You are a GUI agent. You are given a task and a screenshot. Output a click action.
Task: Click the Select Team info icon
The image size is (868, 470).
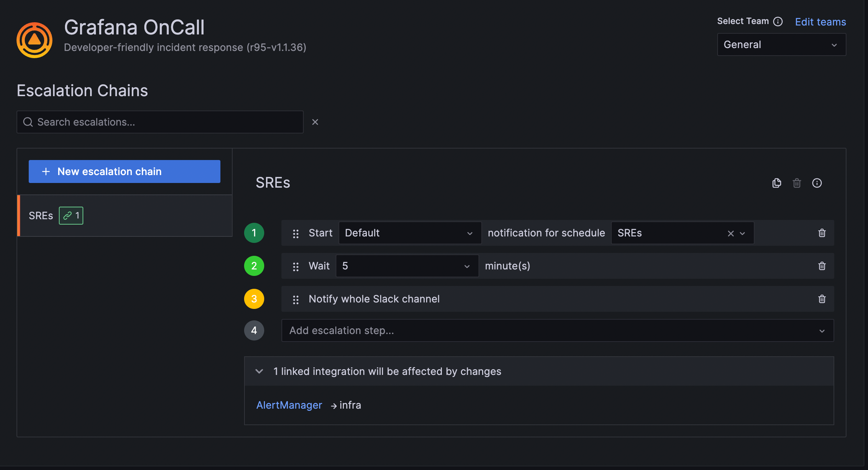click(778, 21)
